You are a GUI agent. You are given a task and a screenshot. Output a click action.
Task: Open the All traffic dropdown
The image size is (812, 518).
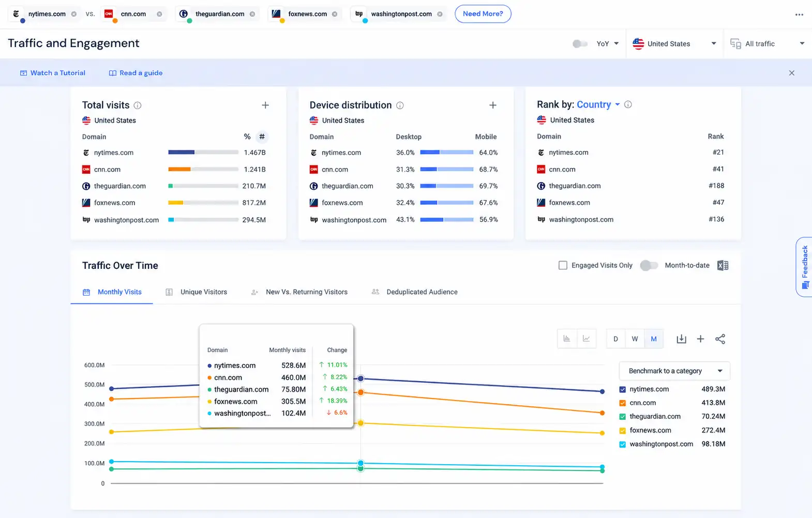[x=768, y=44]
